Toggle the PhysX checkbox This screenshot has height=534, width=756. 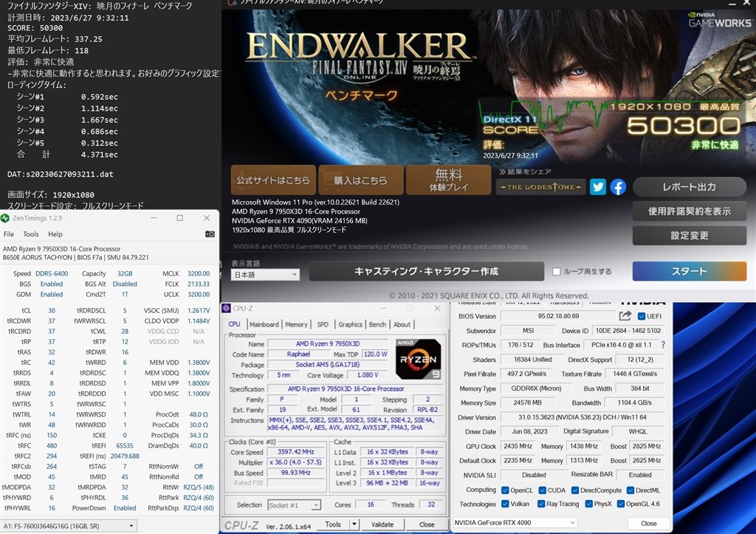[588, 504]
